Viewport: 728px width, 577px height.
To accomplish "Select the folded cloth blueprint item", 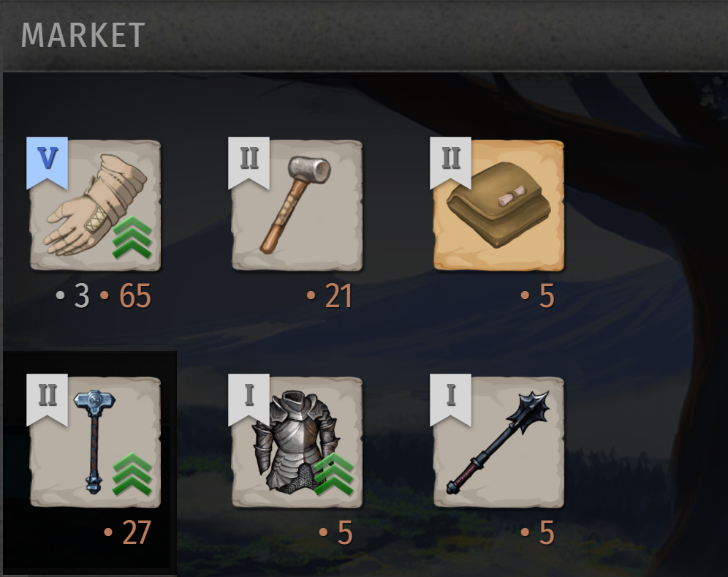I will pyautogui.click(x=498, y=205).
